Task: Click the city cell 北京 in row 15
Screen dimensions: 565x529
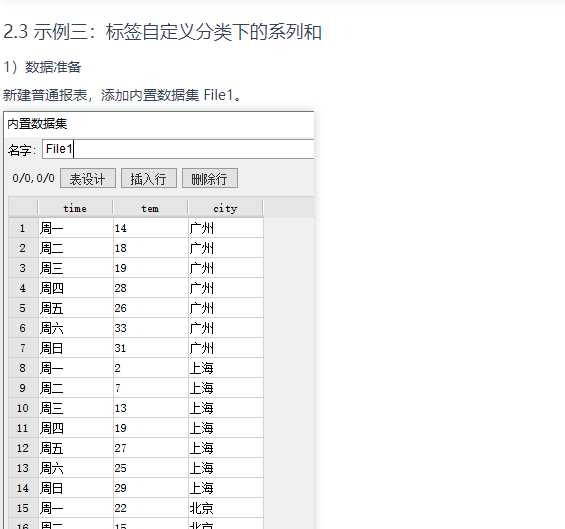Action: [226, 508]
